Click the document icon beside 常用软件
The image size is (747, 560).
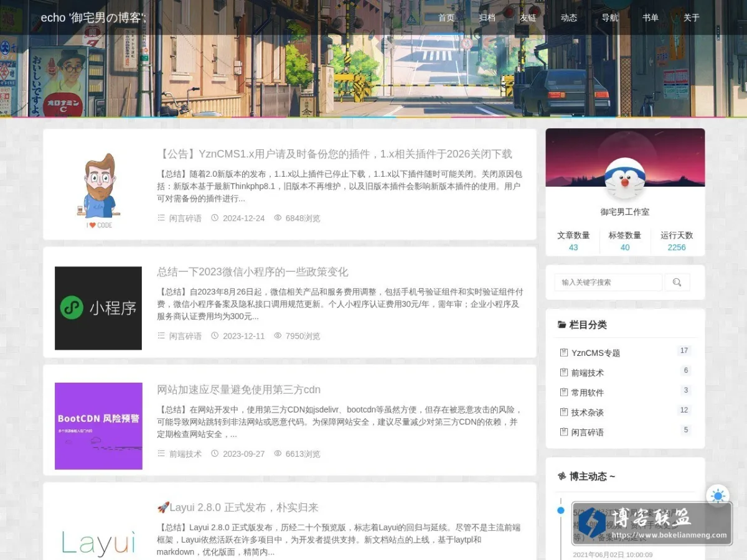click(x=564, y=392)
